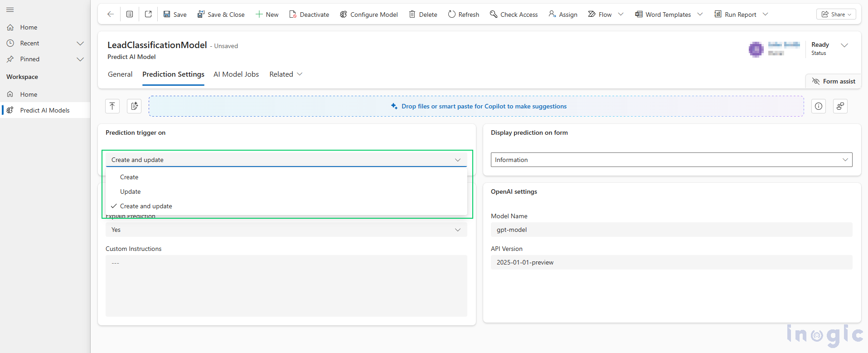Image resolution: width=868 pixels, height=353 pixels.
Task: Click Check Access
Action: tap(514, 14)
